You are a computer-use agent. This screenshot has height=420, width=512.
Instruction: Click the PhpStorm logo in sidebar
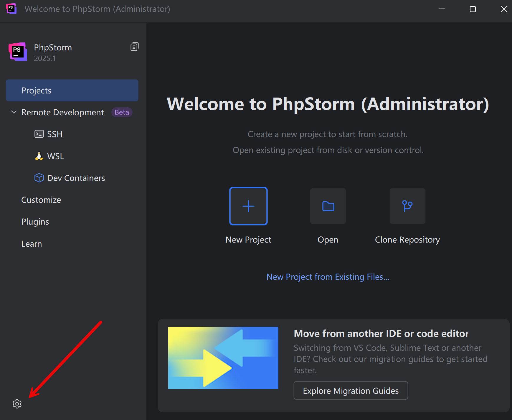click(18, 52)
